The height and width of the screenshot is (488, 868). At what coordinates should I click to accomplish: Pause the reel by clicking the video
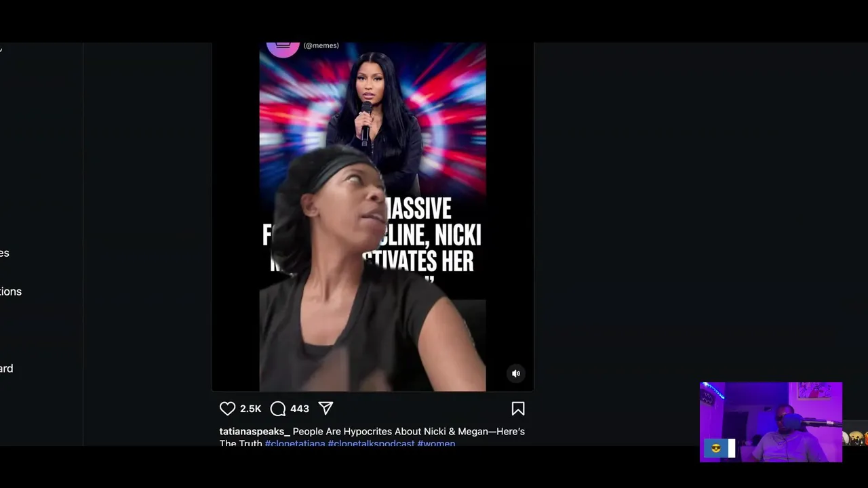point(372,217)
